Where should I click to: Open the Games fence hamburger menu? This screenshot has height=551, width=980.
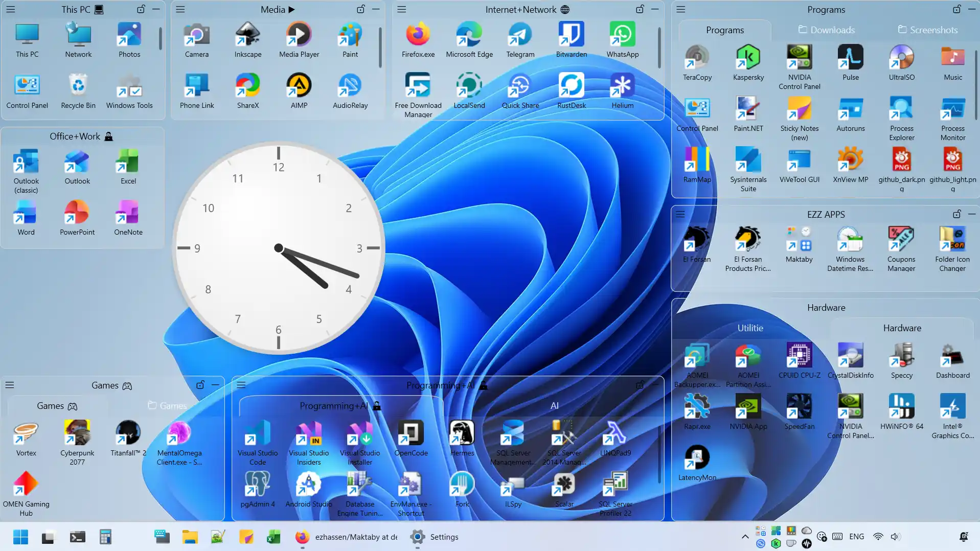point(10,385)
